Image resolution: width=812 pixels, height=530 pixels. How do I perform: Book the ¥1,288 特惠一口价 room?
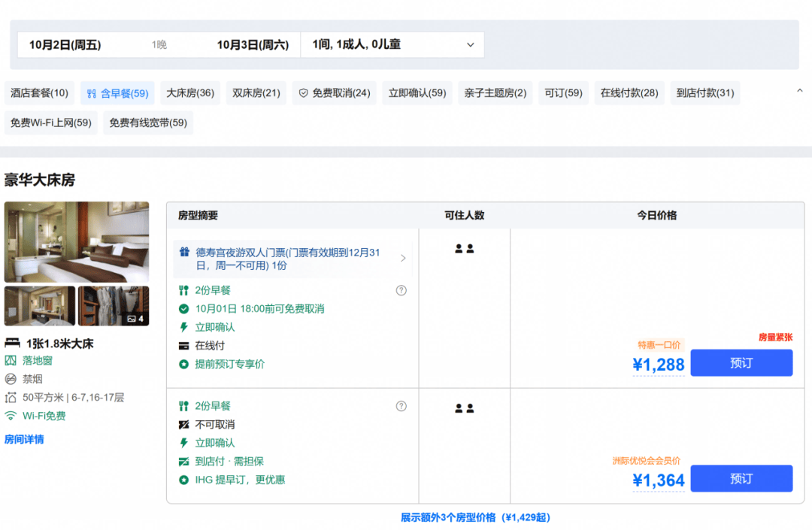741,363
